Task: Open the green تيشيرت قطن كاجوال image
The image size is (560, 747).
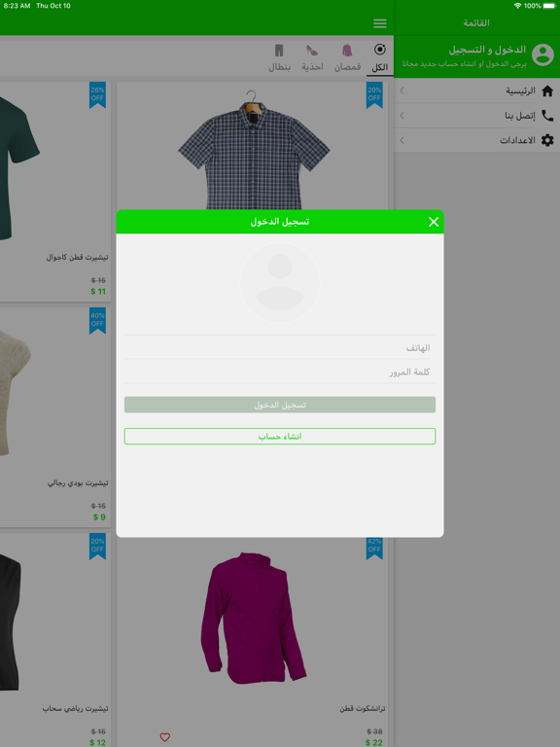Action: click(x=19, y=166)
